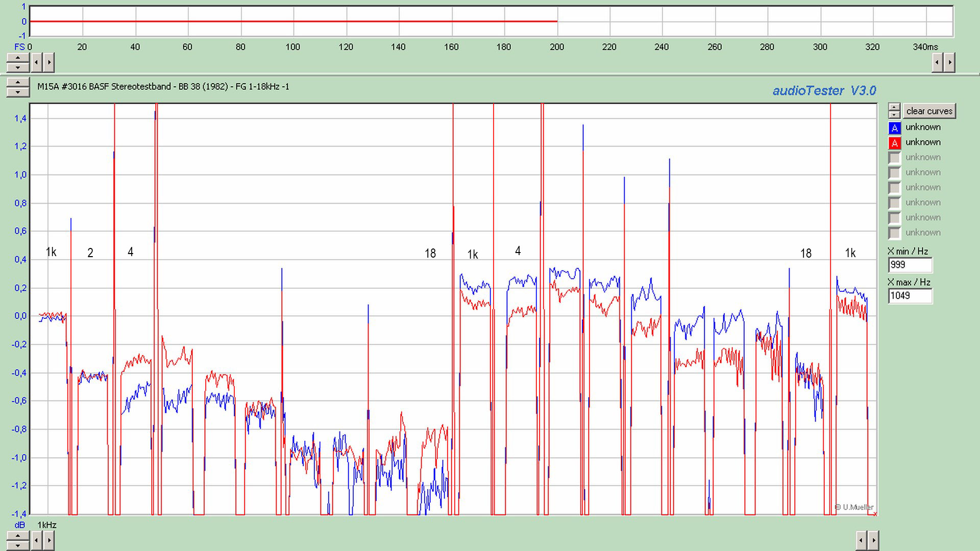
Task: Click the up arrow beside the M15A title text
Action: click(x=18, y=83)
